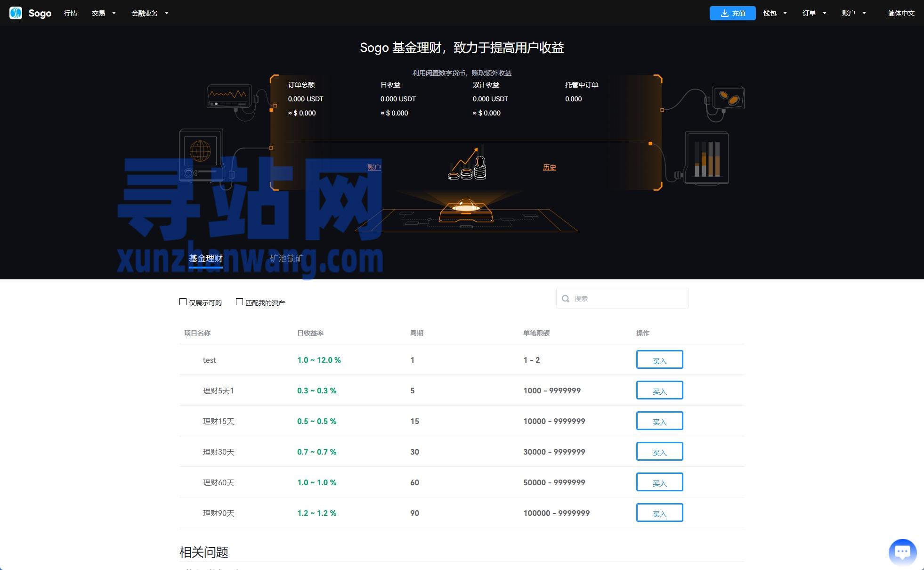924x570 pixels.
Task: Click the 日收益率 column header
Action: tap(310, 333)
